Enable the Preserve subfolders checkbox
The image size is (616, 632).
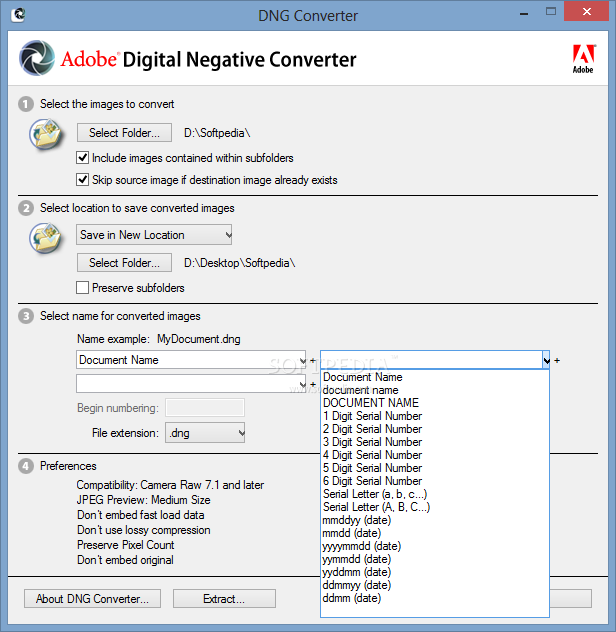(x=83, y=288)
